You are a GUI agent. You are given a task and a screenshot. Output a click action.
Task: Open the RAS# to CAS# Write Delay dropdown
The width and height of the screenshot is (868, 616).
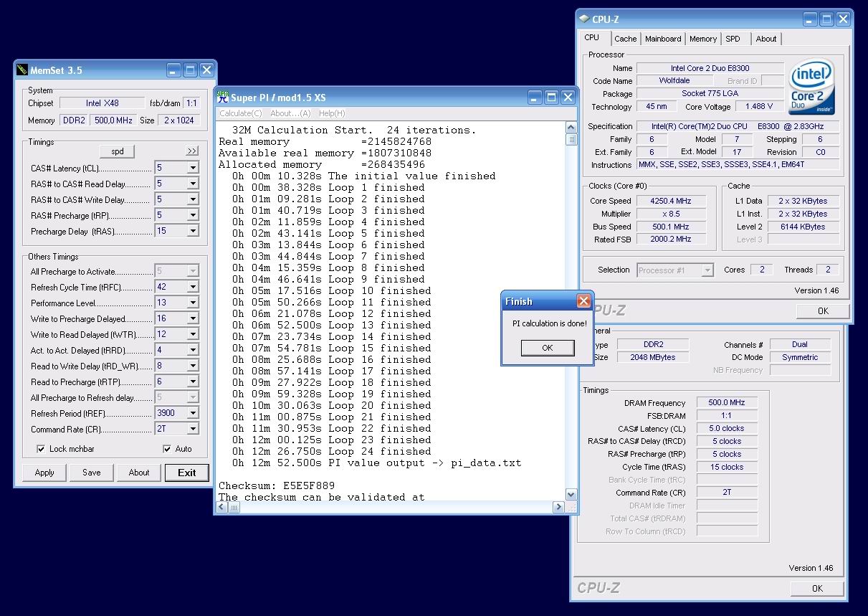point(192,199)
